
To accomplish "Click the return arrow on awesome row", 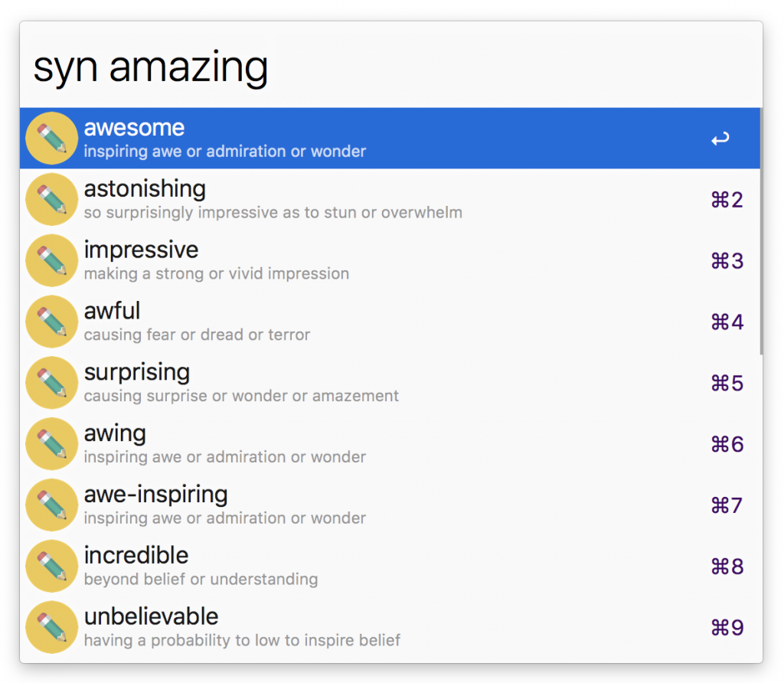I will point(720,139).
